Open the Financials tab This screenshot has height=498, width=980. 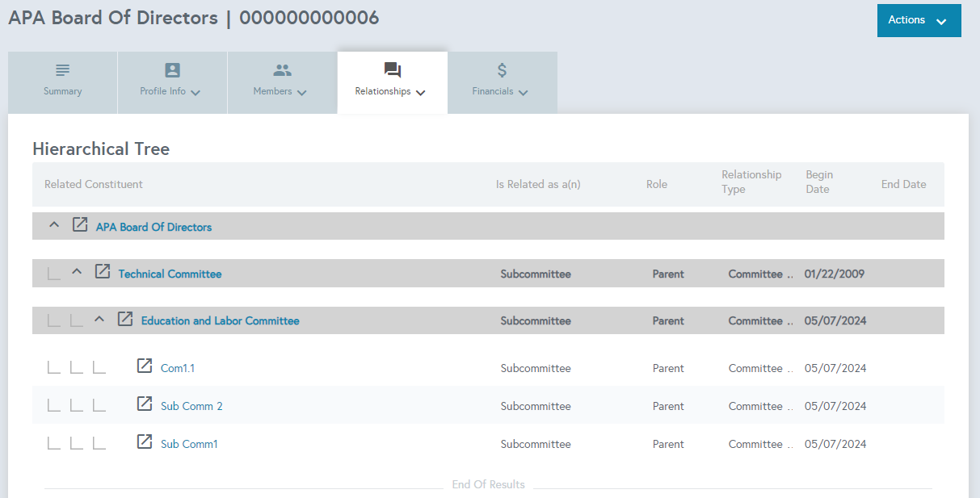point(502,82)
